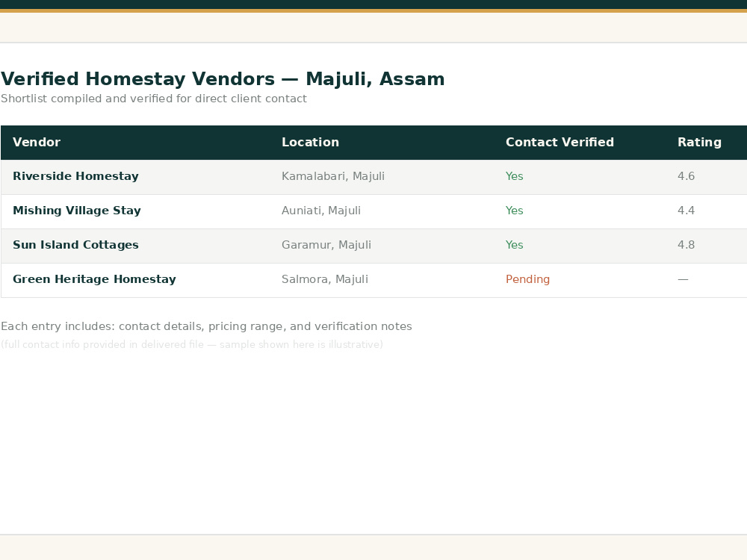Viewport: 747px width, 560px height.
Task: Click the Rating column header
Action: (699, 143)
